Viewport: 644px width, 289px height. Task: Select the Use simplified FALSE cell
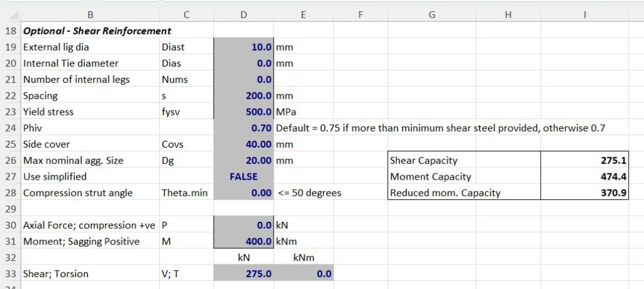pos(243,177)
